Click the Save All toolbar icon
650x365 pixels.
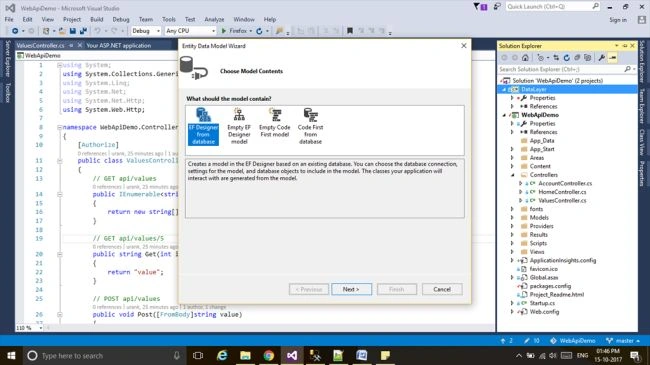coord(83,31)
